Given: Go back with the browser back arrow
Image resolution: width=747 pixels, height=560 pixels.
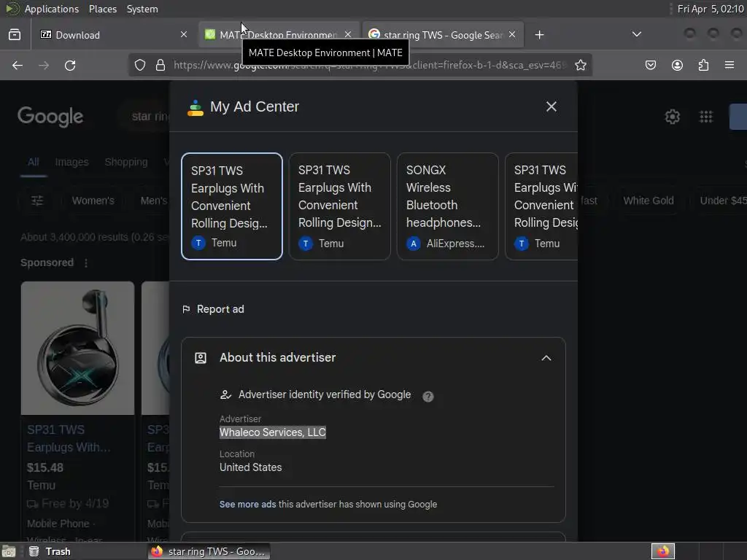Looking at the screenshot, I should point(18,65).
